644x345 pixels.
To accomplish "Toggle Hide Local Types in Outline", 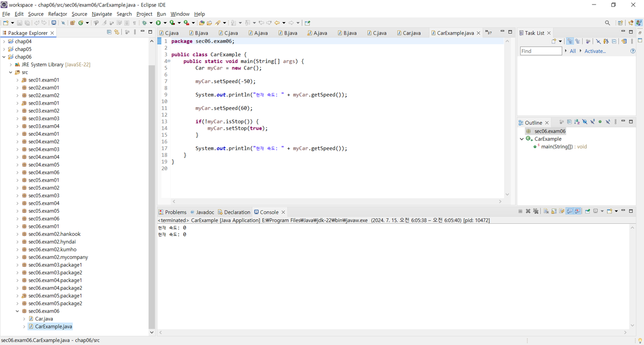I will (x=608, y=122).
